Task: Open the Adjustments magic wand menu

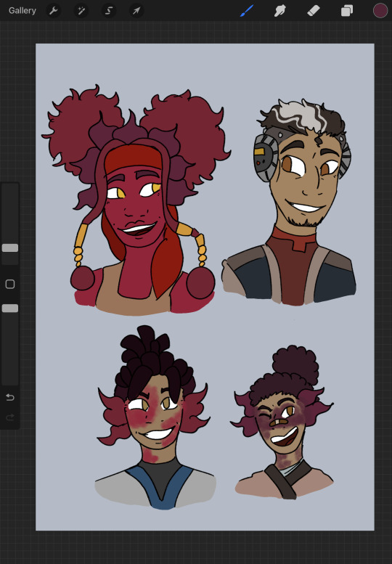Action: tap(81, 11)
